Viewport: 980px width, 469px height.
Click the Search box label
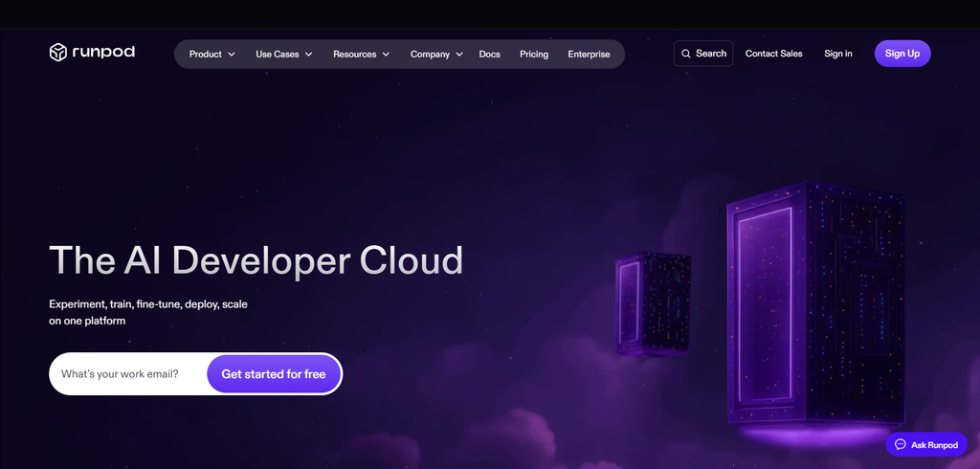click(x=711, y=54)
